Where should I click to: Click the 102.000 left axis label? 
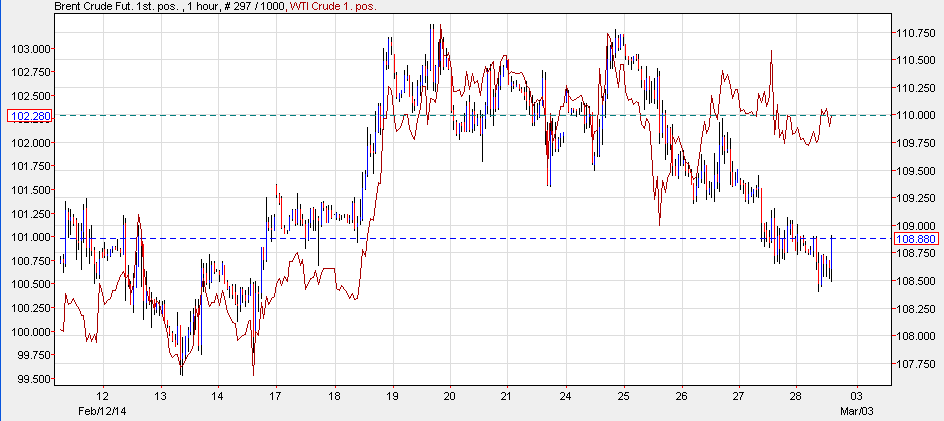(30, 143)
